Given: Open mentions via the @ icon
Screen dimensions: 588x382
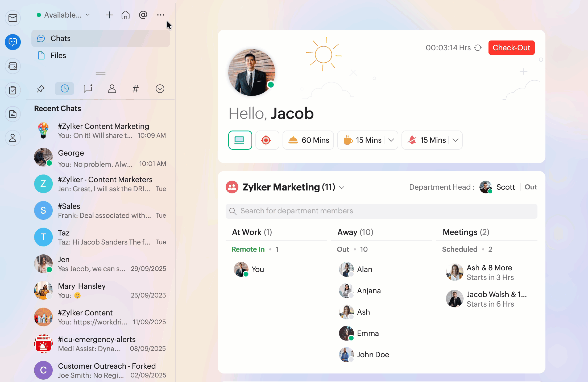Looking at the screenshot, I should pos(143,15).
